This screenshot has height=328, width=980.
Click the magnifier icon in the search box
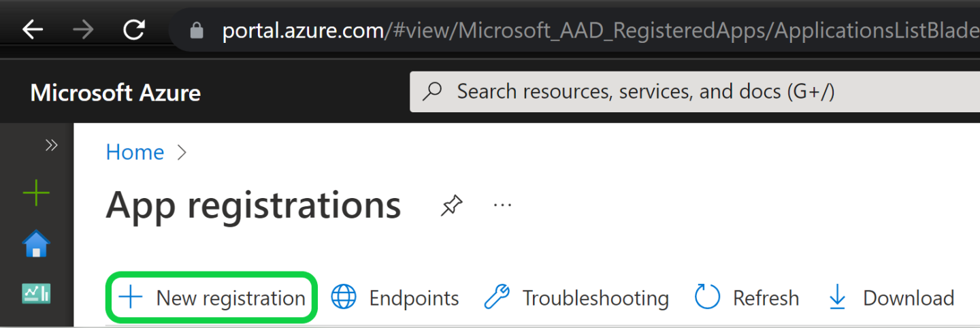433,92
